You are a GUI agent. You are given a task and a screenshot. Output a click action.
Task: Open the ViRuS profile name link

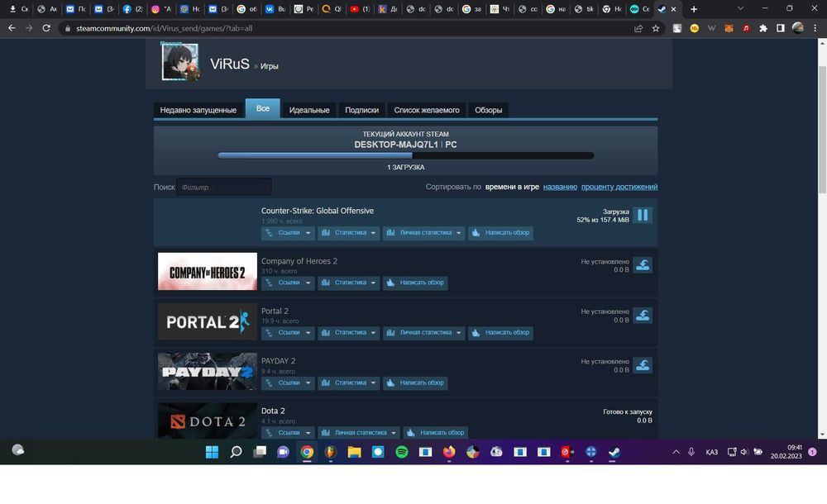(x=230, y=64)
